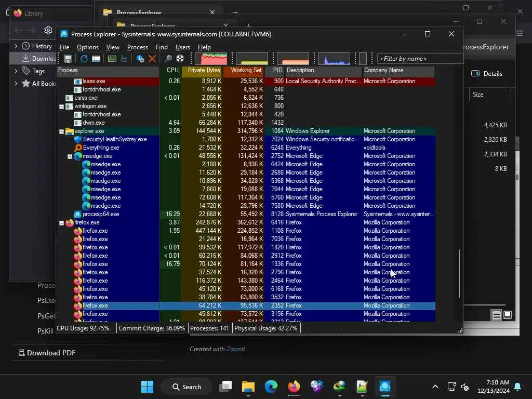Expand Tags in the Library sidebar
Viewport: 532px width, 399px height.
point(16,71)
